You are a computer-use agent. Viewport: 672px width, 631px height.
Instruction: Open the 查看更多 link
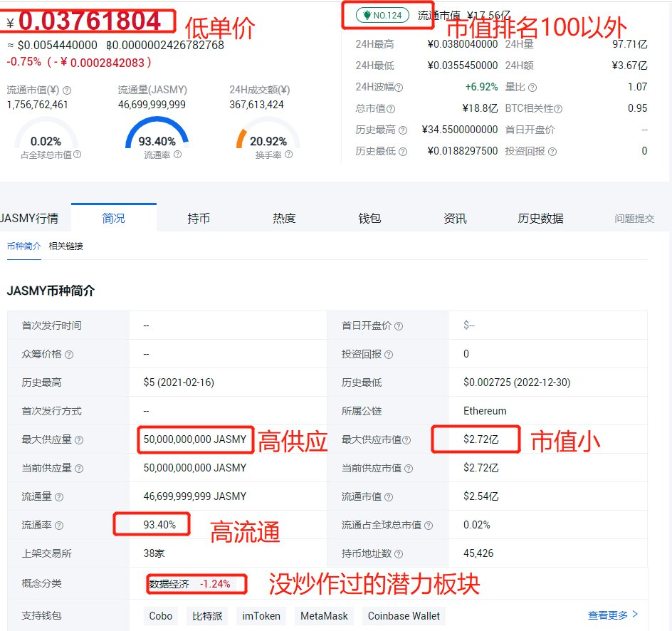point(609,615)
